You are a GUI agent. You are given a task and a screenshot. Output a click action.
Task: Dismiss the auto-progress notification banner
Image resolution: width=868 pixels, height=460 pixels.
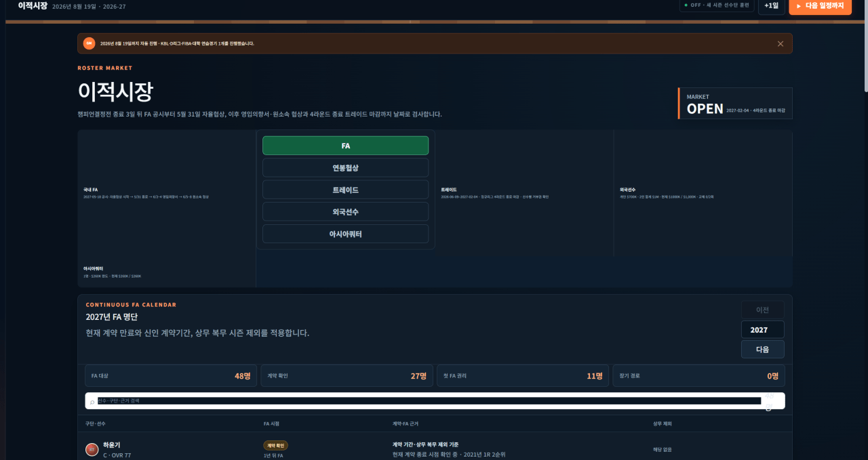point(780,43)
